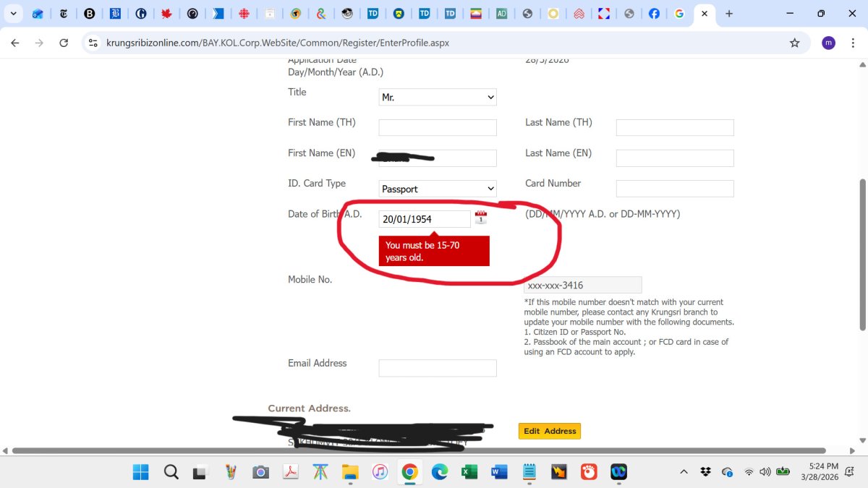868x488 pixels.
Task: Open File Explorer from the taskbar
Action: coord(350,472)
